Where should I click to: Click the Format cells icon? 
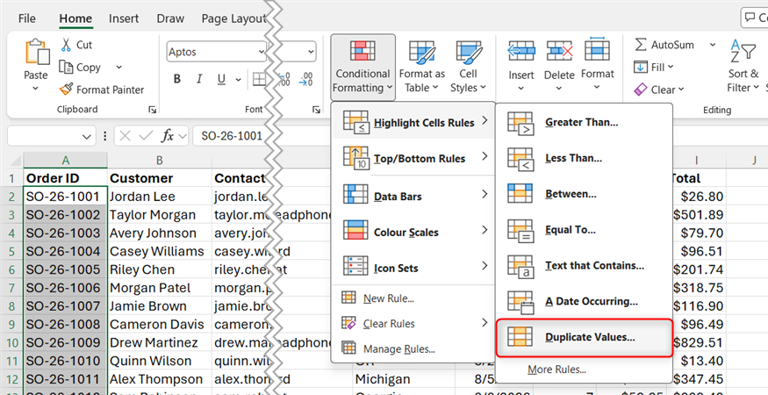click(x=597, y=49)
